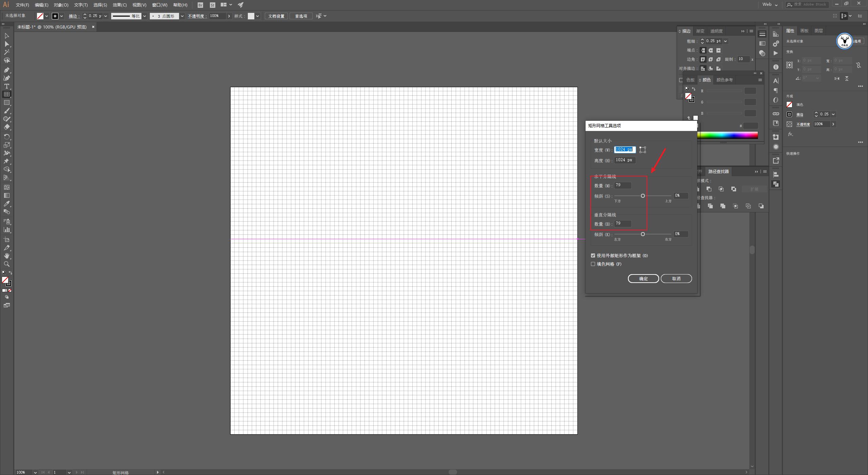Viewport: 868px width, 475px height.
Task: Select the Type tool
Action: click(x=7, y=87)
